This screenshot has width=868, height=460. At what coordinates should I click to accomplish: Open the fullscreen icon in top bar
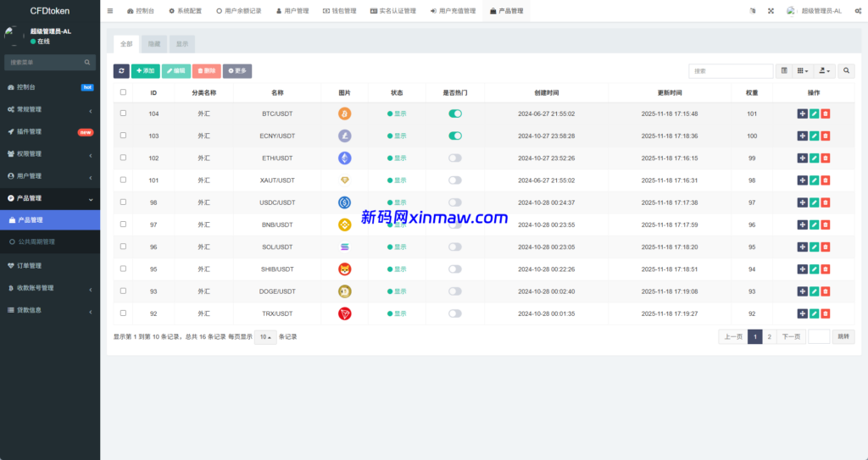771,11
